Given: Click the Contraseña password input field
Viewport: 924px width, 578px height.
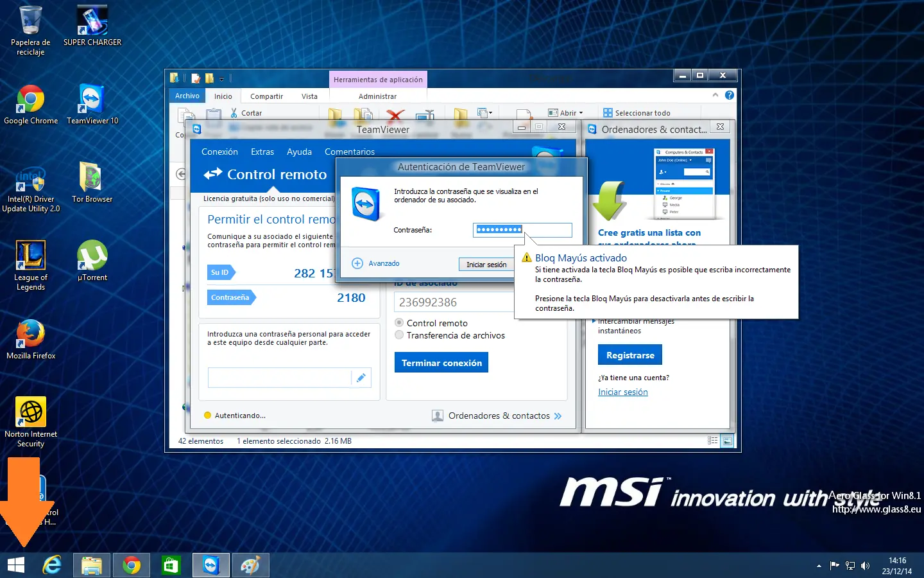Looking at the screenshot, I should tap(522, 229).
